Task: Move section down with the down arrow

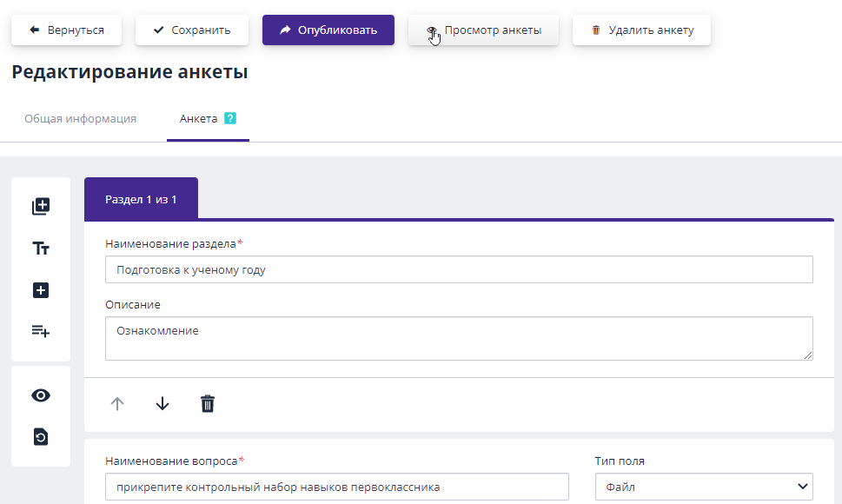Action: click(162, 403)
